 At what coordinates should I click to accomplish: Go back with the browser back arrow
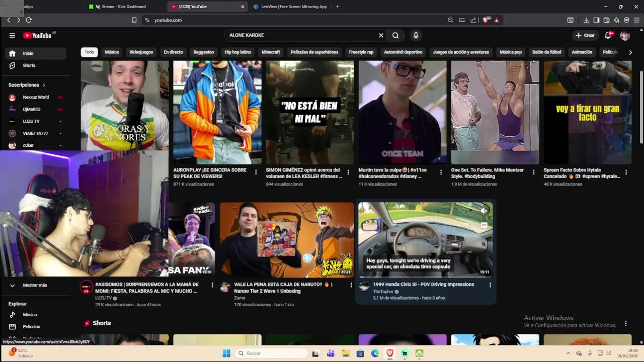pos(9,20)
